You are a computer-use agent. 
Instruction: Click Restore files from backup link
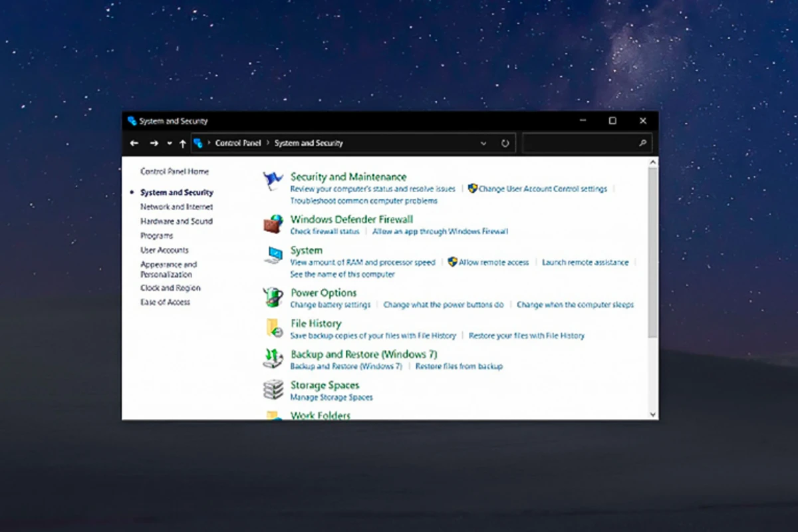pos(459,366)
